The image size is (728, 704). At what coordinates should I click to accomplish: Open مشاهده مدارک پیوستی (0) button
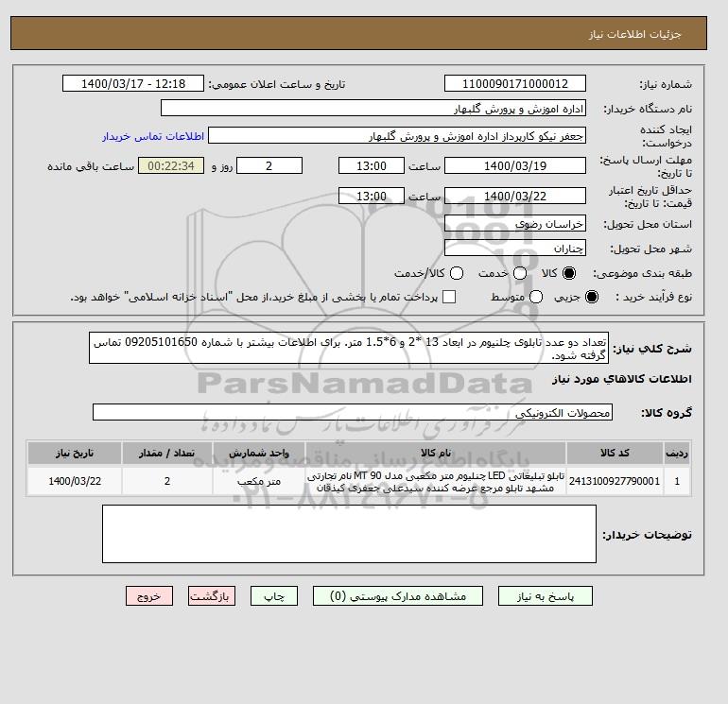pos(398,596)
